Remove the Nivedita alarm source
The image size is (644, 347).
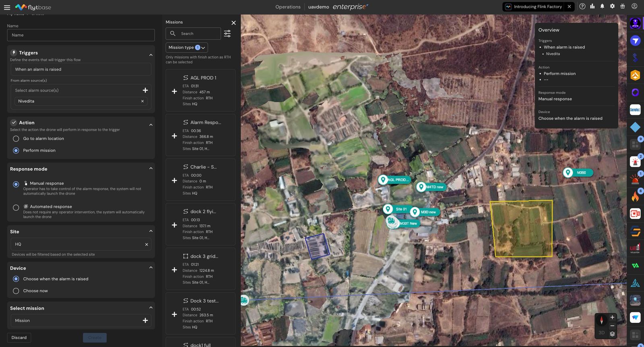[x=142, y=101]
